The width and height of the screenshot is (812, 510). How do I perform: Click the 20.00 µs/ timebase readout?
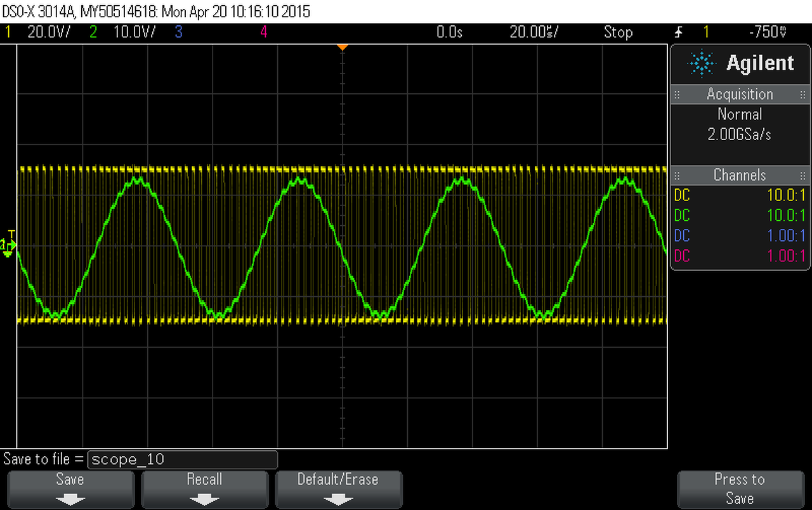(x=534, y=32)
